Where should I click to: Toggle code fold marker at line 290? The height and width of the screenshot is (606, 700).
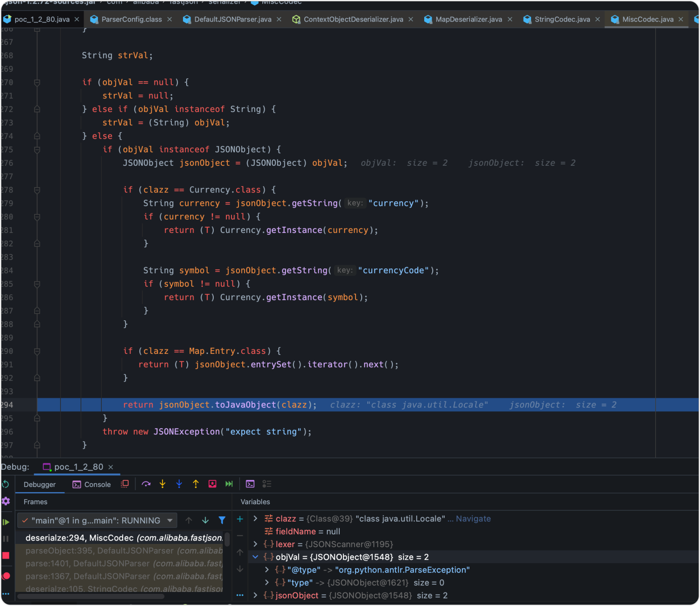pyautogui.click(x=37, y=351)
